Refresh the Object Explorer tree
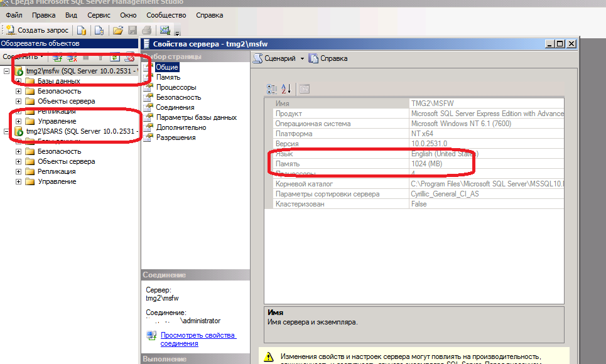 115,58
